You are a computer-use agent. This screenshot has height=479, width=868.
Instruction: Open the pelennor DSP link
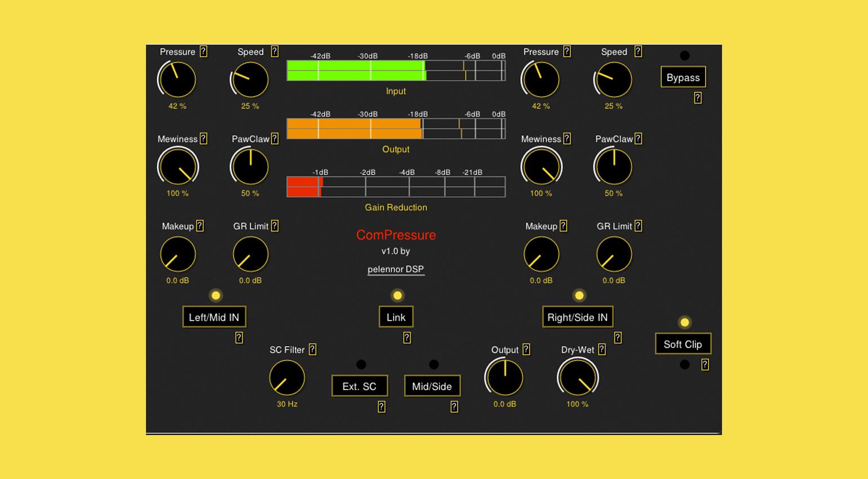point(396,269)
